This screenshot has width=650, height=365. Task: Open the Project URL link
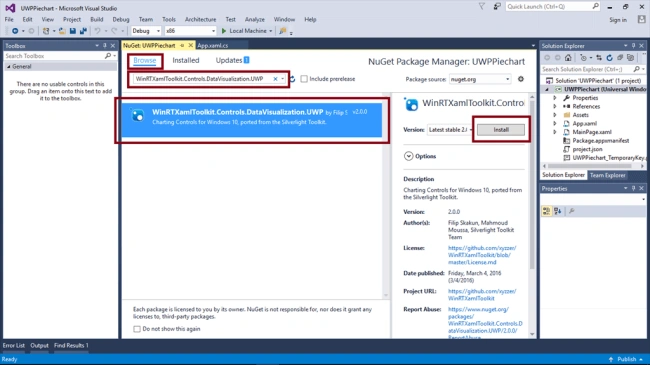click(x=482, y=295)
